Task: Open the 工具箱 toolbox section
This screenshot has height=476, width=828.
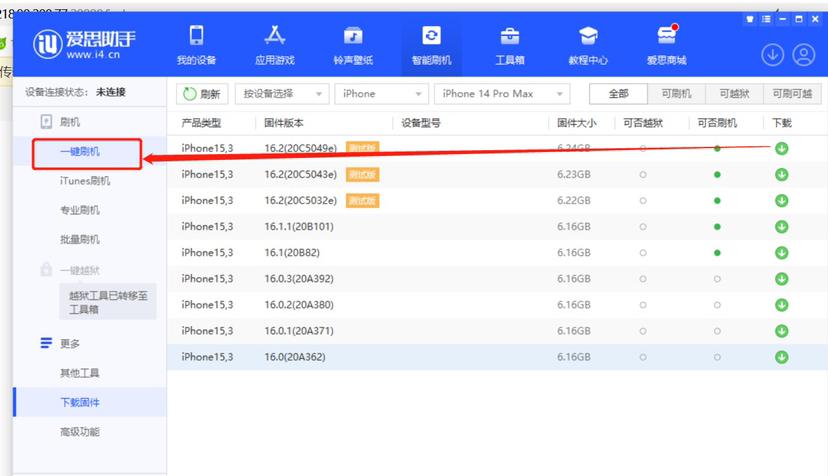Action: pyautogui.click(x=510, y=45)
